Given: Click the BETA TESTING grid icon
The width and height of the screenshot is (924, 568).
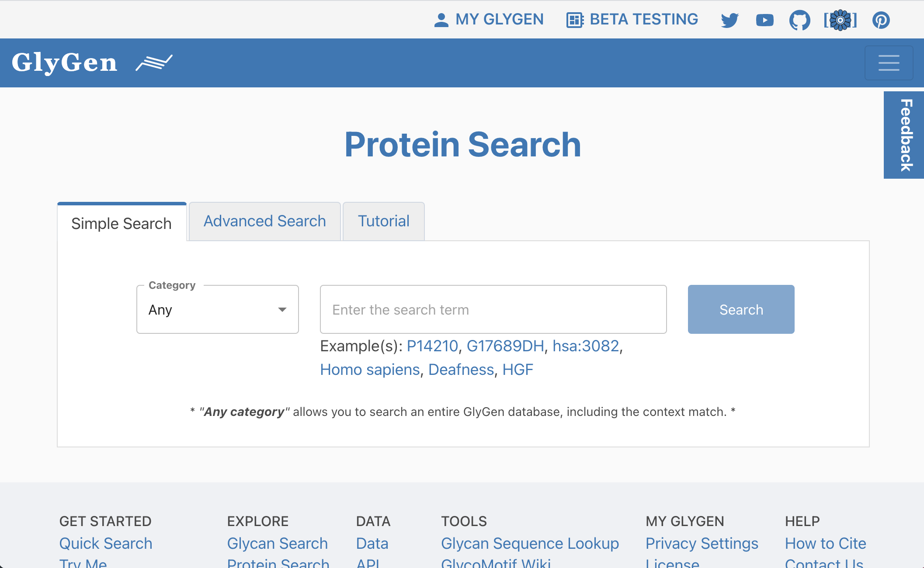Looking at the screenshot, I should coord(573,19).
